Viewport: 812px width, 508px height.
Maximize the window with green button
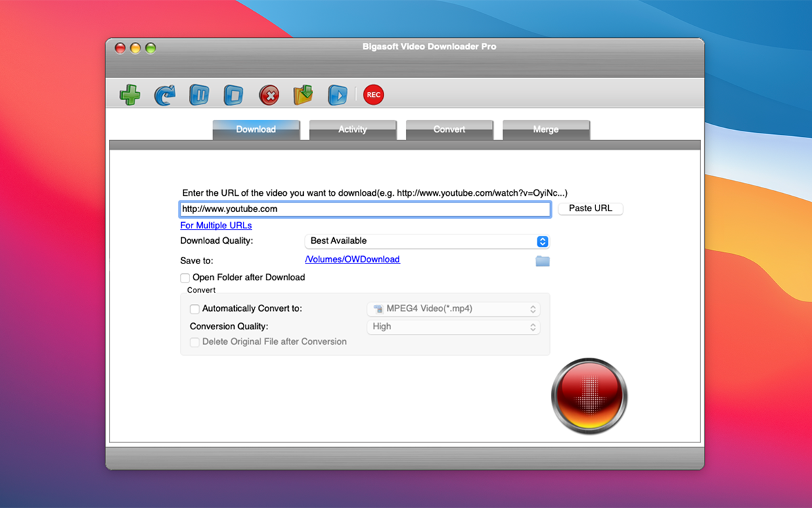[150, 48]
